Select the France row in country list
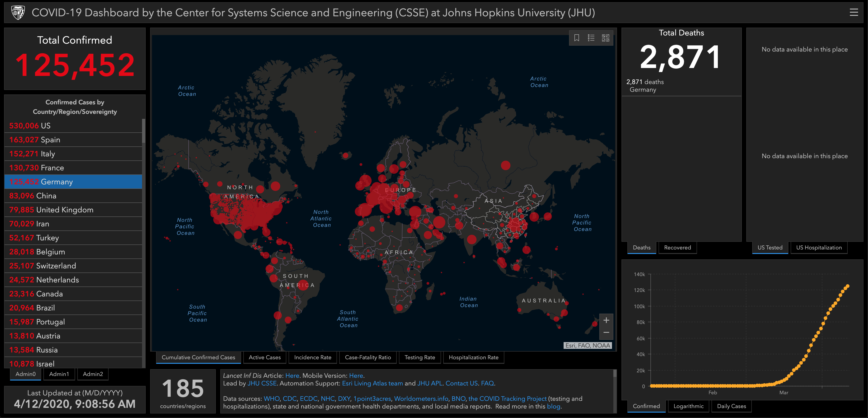868x418 pixels. click(73, 168)
